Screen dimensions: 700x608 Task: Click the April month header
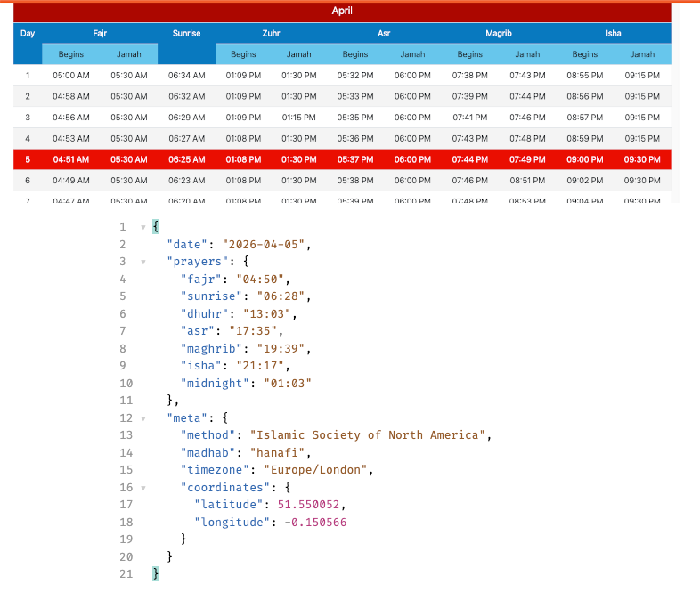tap(342, 11)
